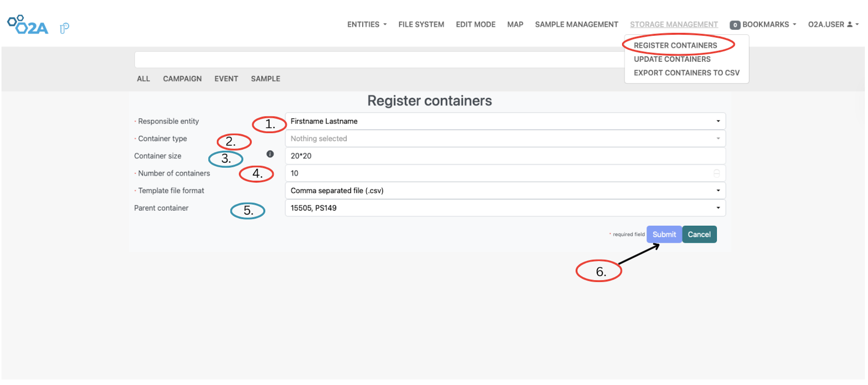Click the Cancel button
Viewport: 868px width, 385px height.
(x=699, y=234)
